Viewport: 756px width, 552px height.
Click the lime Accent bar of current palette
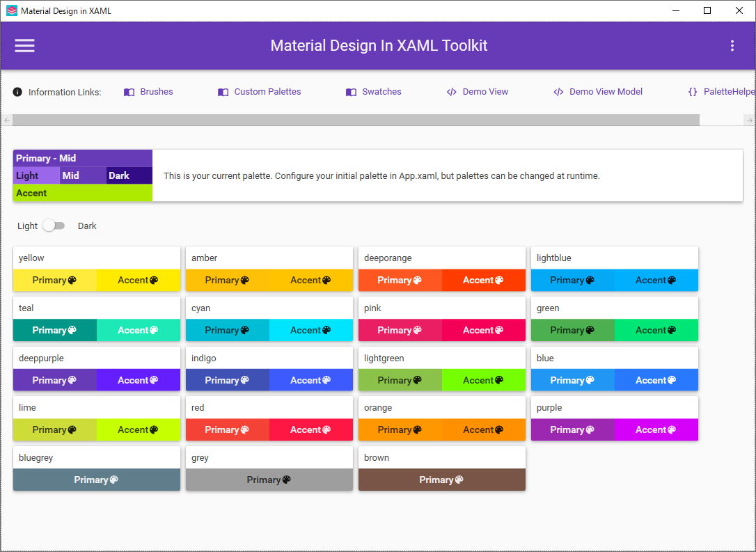tap(83, 193)
